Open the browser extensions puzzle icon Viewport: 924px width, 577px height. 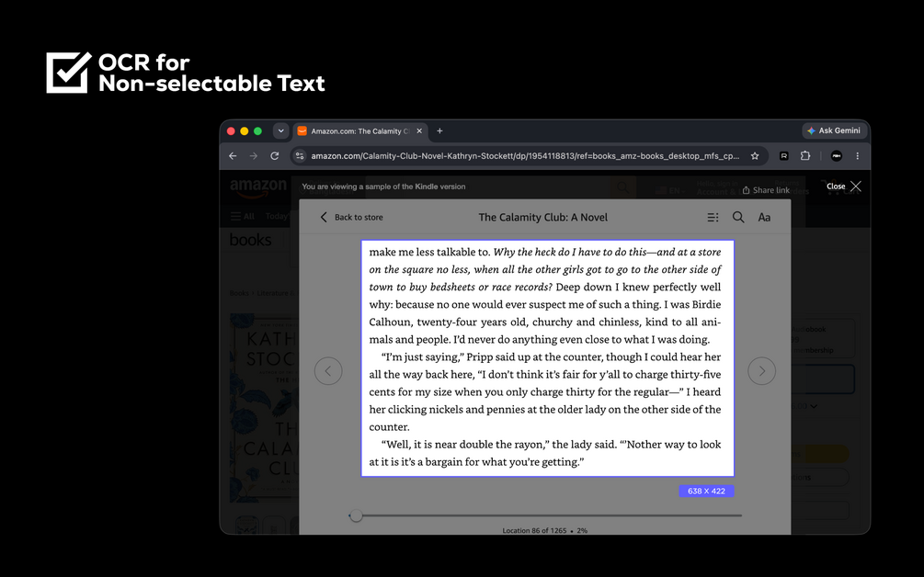tap(805, 156)
